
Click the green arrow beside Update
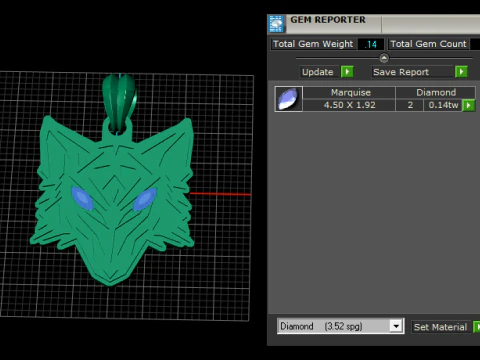coord(347,72)
